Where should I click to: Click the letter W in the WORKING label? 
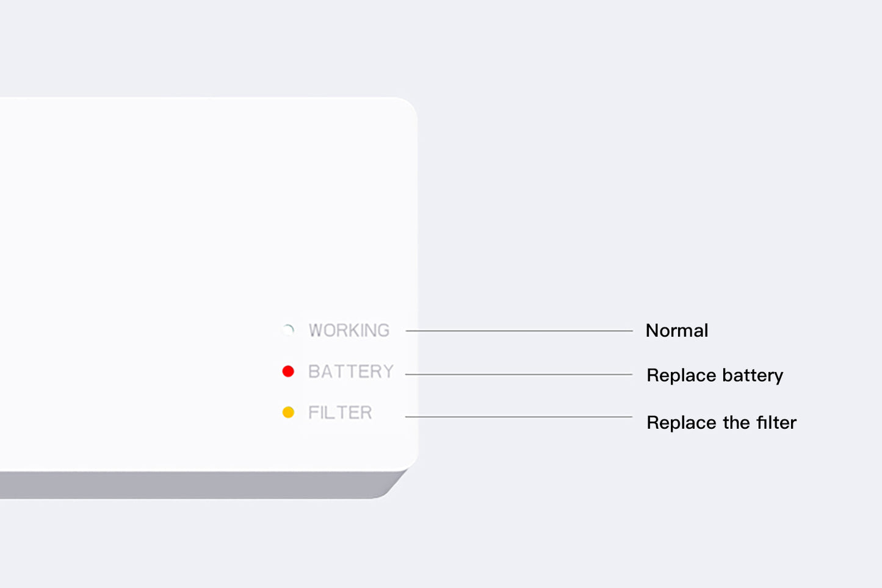(316, 330)
